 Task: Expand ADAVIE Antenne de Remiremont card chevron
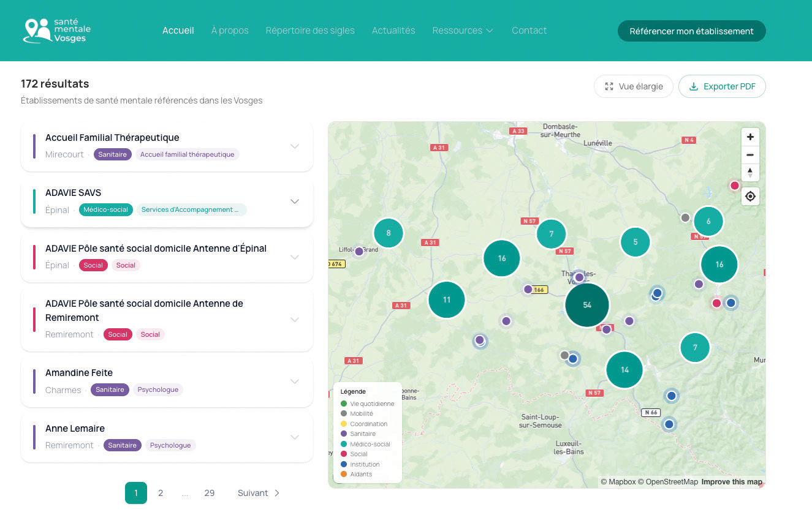[295, 320]
